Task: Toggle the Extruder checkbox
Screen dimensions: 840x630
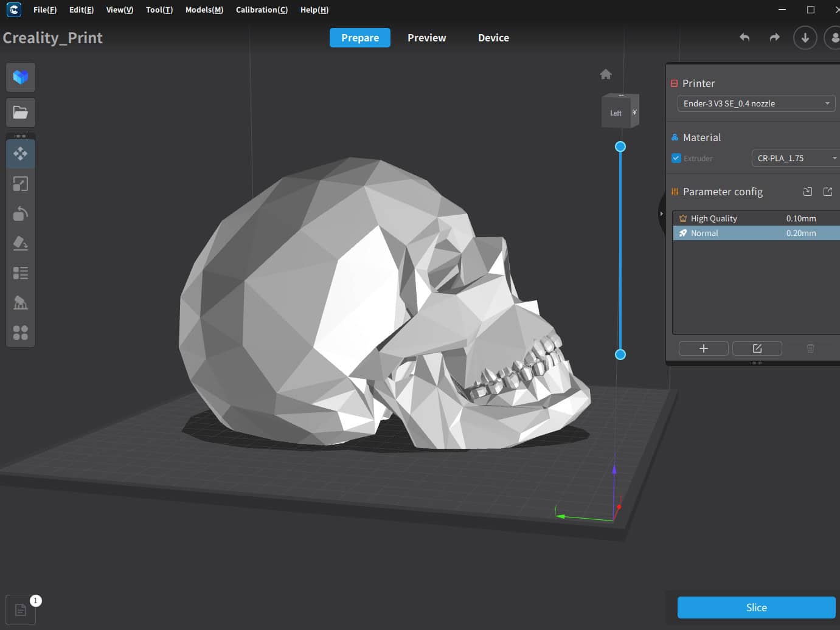Action: [x=676, y=158]
